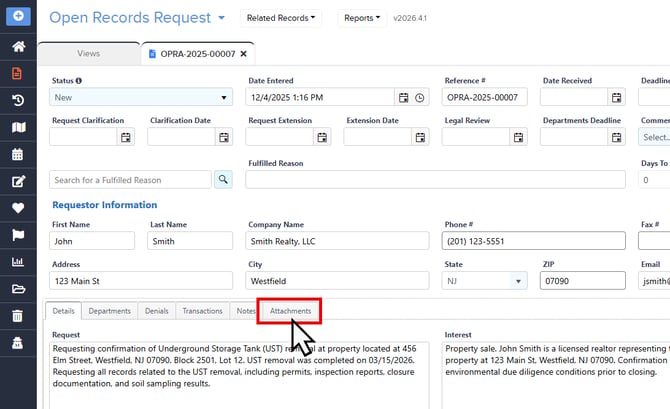Click the Address field 123 Main St
Image resolution: width=670 pixels, height=409 pixels.
point(141,281)
